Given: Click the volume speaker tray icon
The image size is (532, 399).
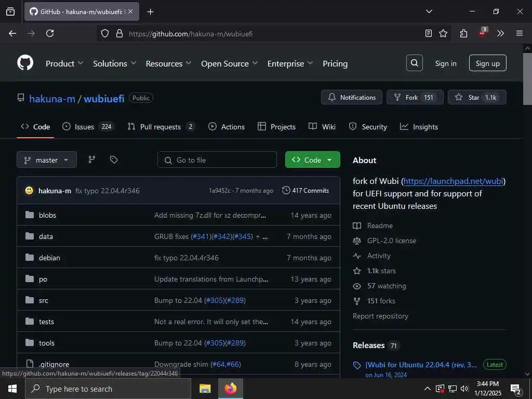Looking at the screenshot, I should click(464, 389).
